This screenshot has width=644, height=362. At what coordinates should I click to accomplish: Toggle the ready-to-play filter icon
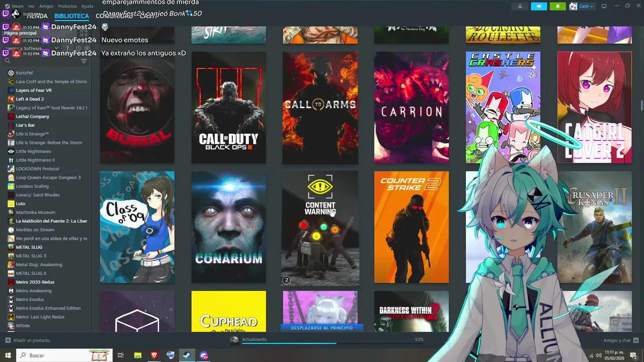[87, 48]
